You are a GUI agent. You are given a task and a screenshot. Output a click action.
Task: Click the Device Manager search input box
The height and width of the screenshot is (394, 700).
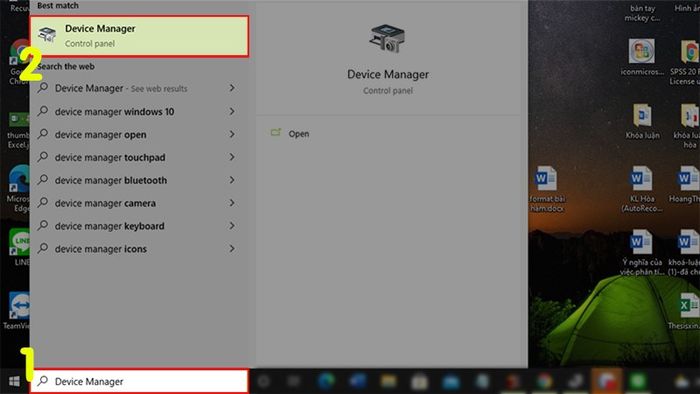(x=139, y=381)
